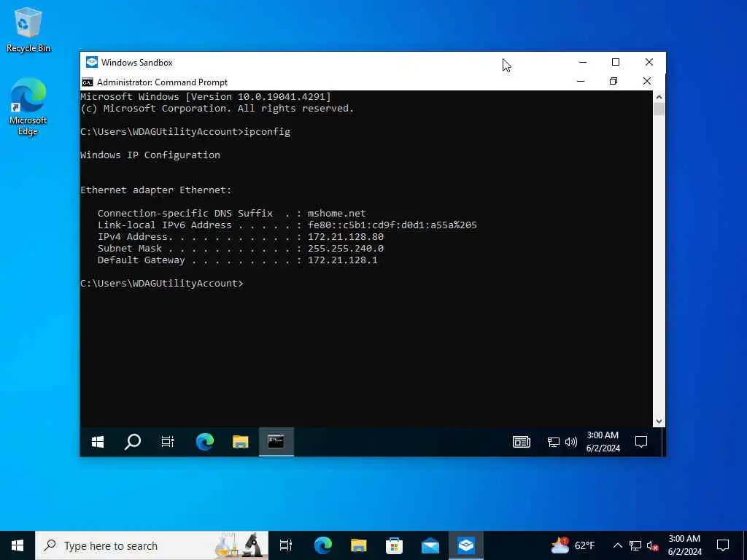The width and height of the screenshot is (747, 560).
Task: Click the Command Prompt scroll-up arrow
Action: [x=659, y=97]
